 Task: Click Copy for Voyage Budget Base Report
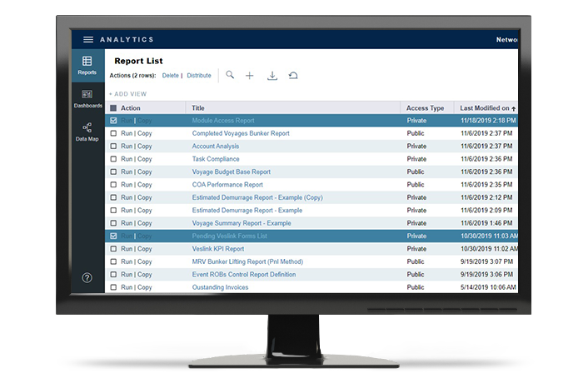[144, 172]
